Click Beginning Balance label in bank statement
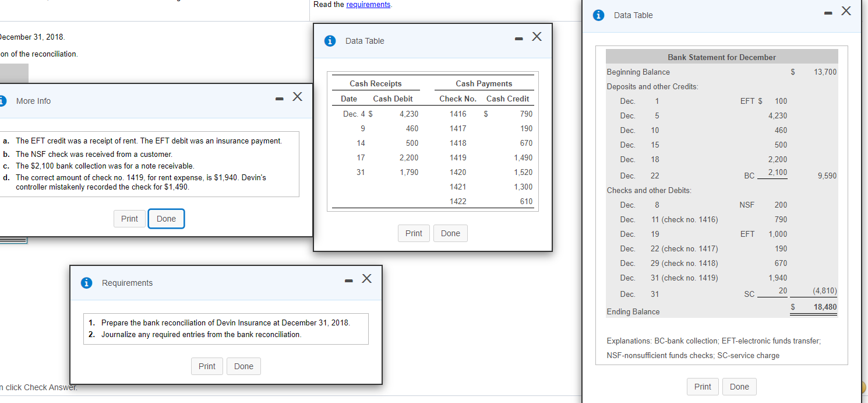 click(x=638, y=72)
